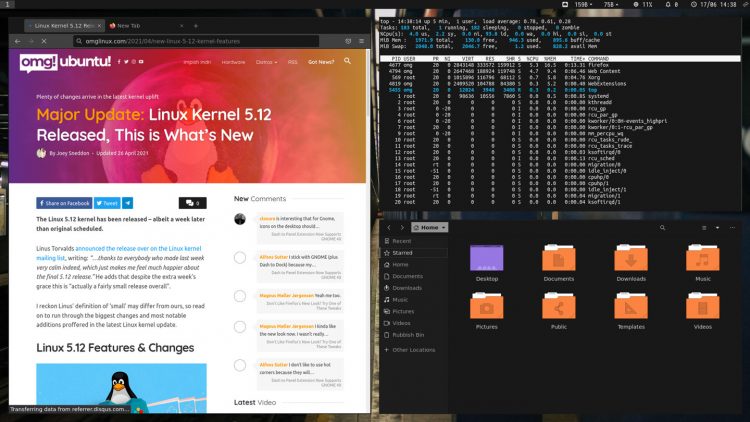
Task: Click the Share on Facebook button
Action: coord(64,203)
